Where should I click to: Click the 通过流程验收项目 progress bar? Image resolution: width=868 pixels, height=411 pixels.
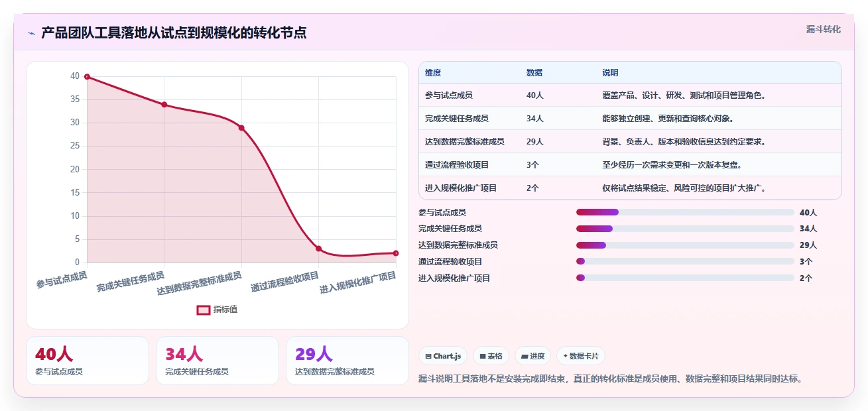tap(685, 262)
